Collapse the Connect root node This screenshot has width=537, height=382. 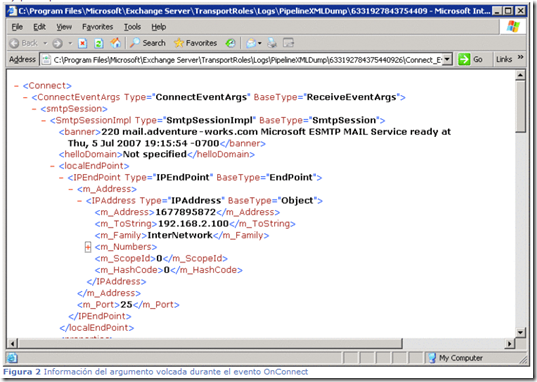tap(16, 86)
